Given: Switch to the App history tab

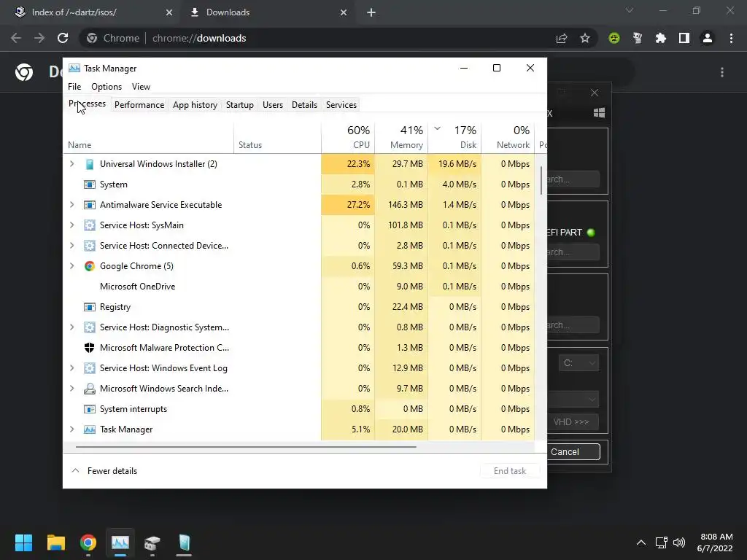Looking at the screenshot, I should click(195, 105).
